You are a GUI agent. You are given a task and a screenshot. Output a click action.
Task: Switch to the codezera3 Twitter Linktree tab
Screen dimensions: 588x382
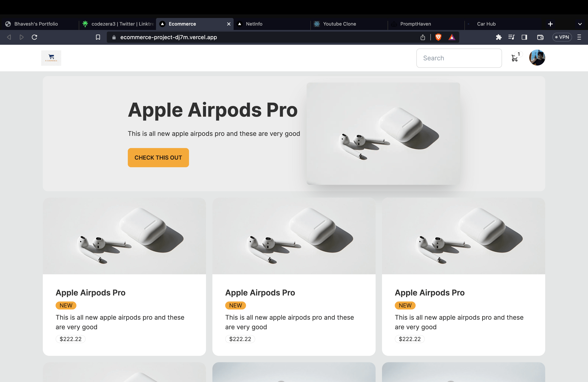pos(118,24)
